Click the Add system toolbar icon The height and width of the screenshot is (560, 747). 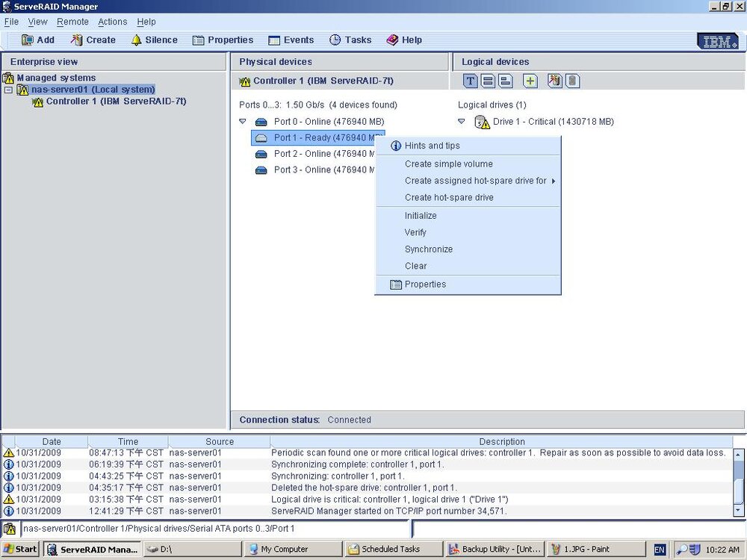point(27,40)
